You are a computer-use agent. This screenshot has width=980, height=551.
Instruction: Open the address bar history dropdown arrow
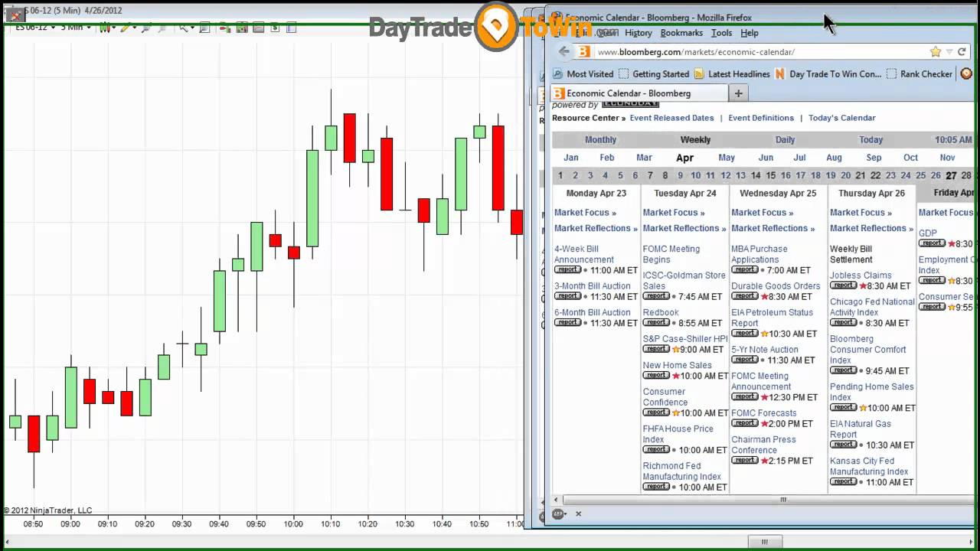tap(949, 52)
